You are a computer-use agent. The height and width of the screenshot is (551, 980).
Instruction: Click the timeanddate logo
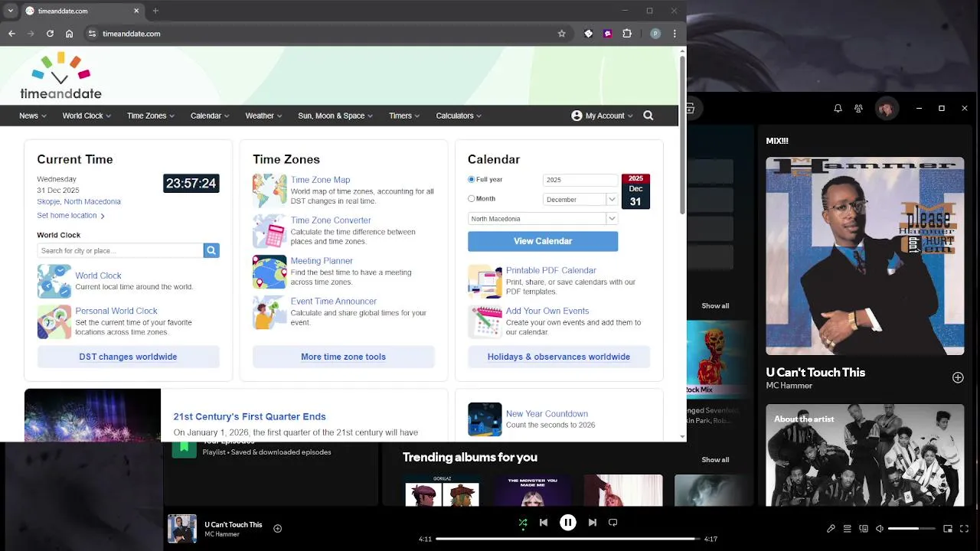tap(60, 76)
